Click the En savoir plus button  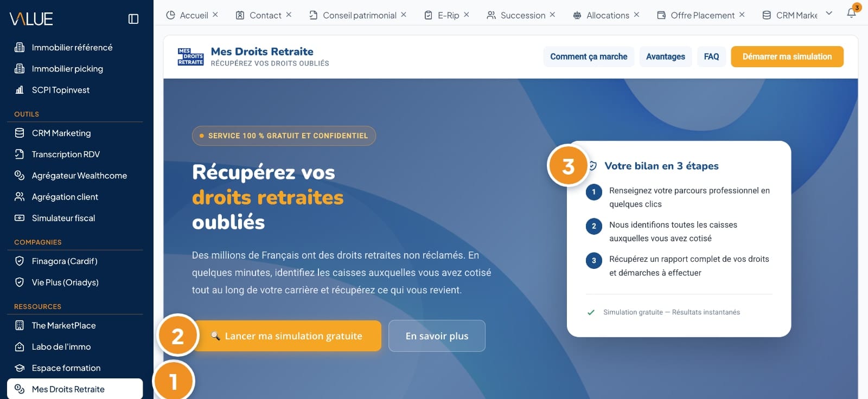coord(437,336)
